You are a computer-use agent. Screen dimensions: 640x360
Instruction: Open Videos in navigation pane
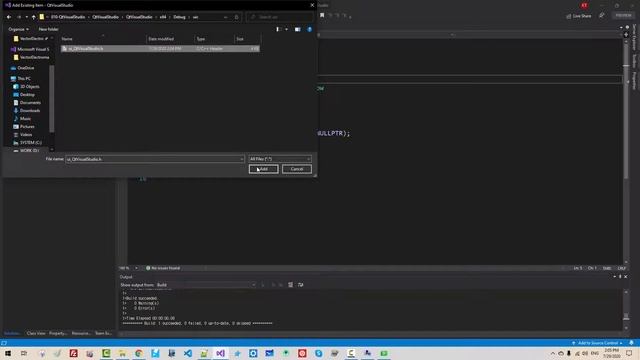[x=23, y=134]
